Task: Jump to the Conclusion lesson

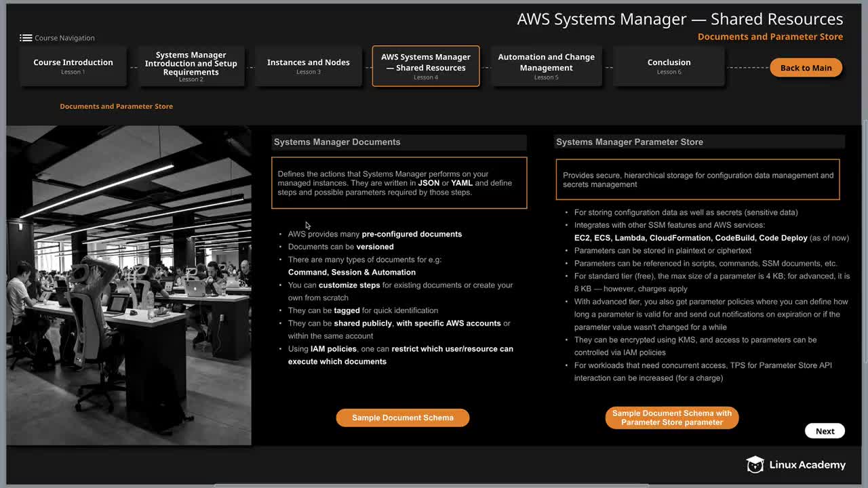Action: [x=669, y=66]
